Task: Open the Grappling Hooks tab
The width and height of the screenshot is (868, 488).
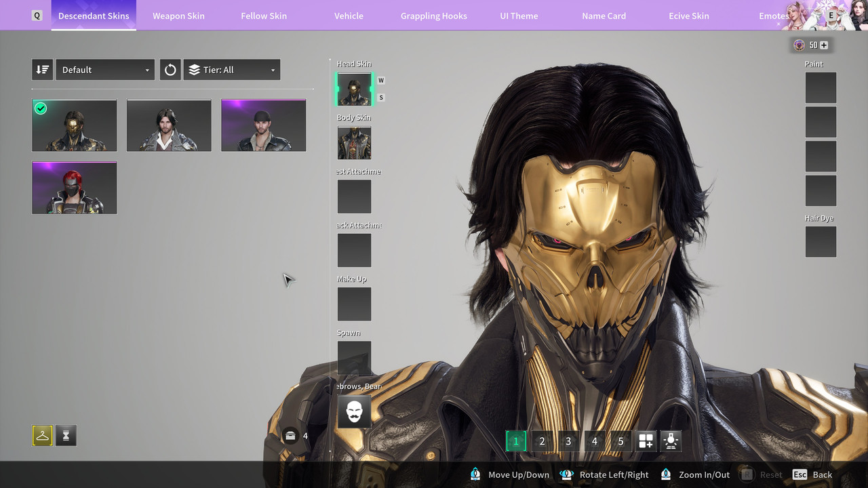Action: click(434, 16)
